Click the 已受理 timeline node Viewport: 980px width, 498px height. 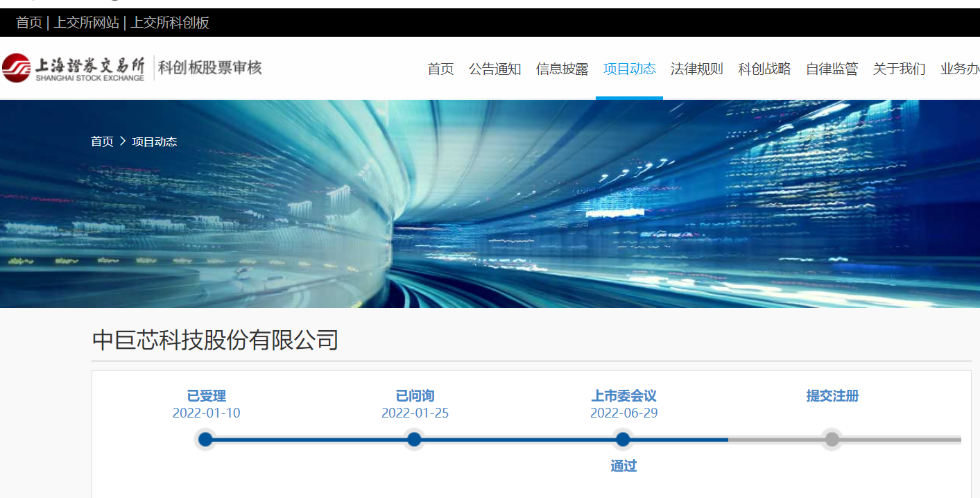[x=205, y=439]
